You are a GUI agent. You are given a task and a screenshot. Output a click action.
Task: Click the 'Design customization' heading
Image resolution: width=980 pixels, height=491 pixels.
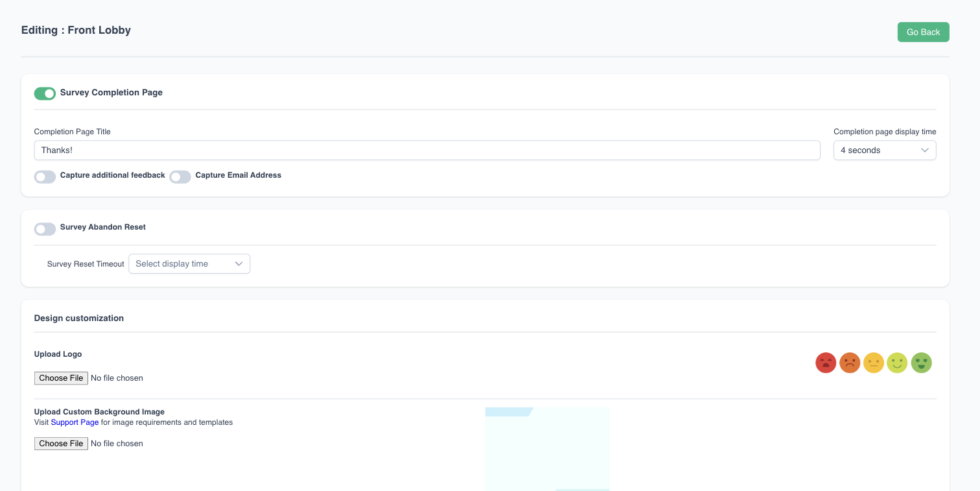79,318
